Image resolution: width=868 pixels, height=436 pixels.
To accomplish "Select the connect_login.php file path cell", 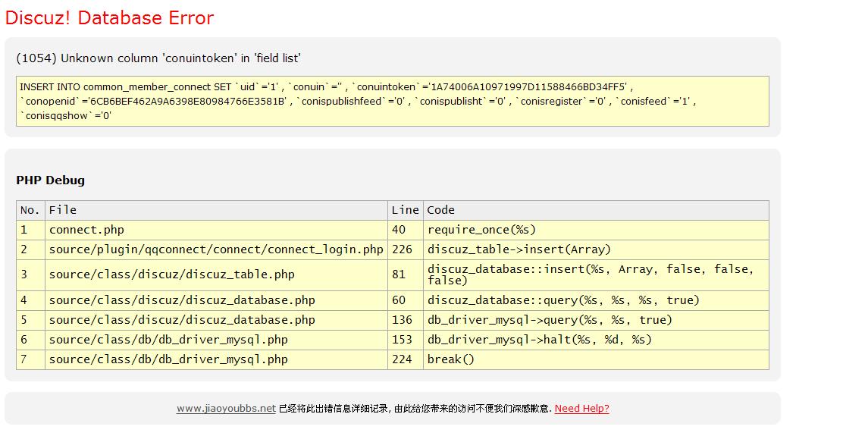I will click(216, 250).
